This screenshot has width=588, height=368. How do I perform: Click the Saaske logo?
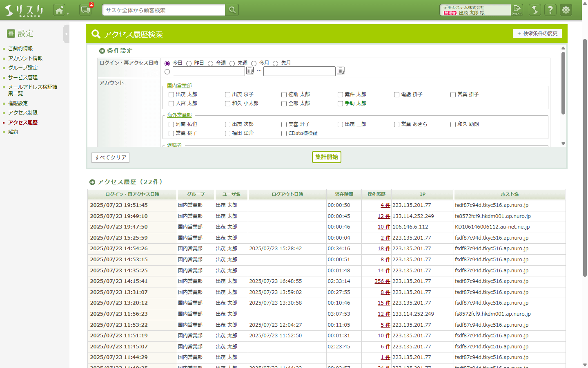pyautogui.click(x=24, y=10)
